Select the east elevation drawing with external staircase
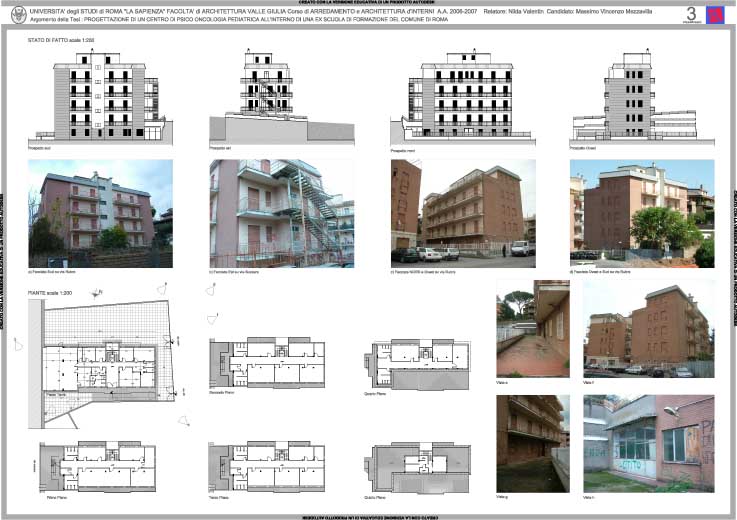The height and width of the screenshot is (520, 737). 282,96
